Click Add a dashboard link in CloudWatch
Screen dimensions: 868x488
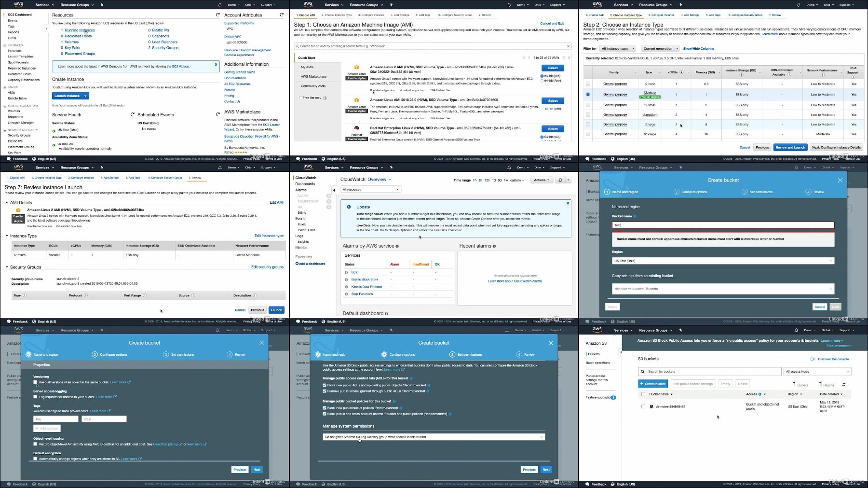pyautogui.click(x=311, y=264)
